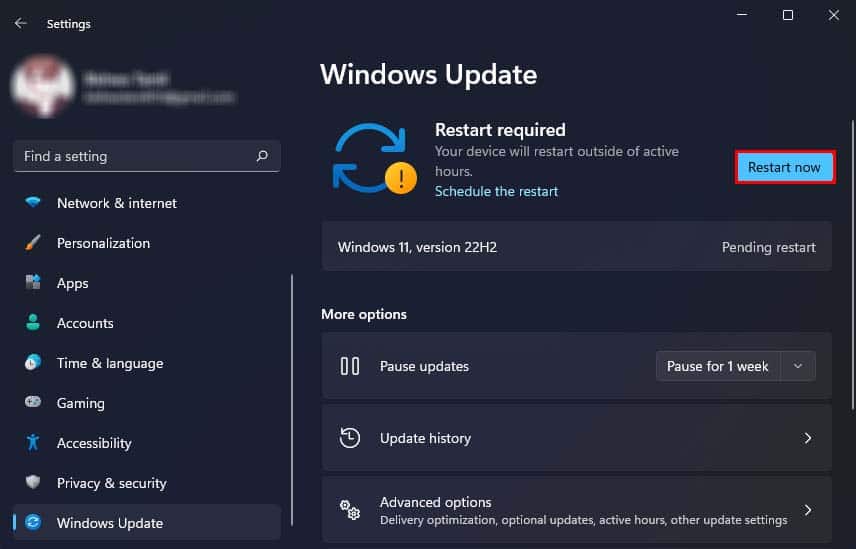Click the Accounts person icon
Screen dimensions: 856x549
tap(33, 323)
